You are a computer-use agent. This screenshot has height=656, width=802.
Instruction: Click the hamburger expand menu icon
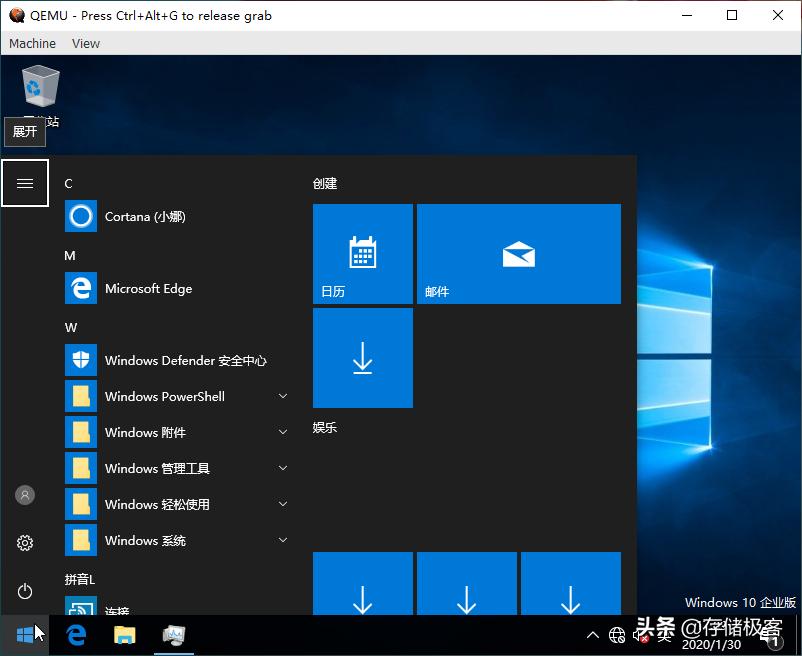25,183
